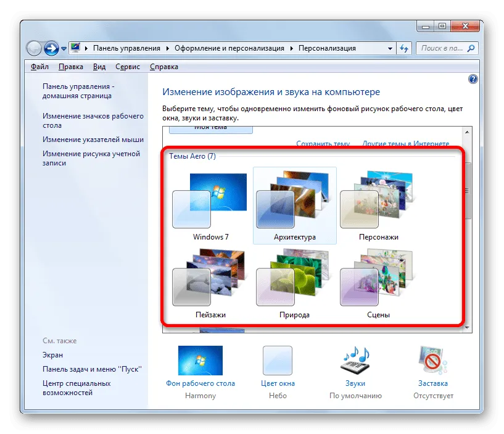Click the Refresh button beside address bar
The height and width of the screenshot is (434, 504).
pyautogui.click(x=403, y=49)
